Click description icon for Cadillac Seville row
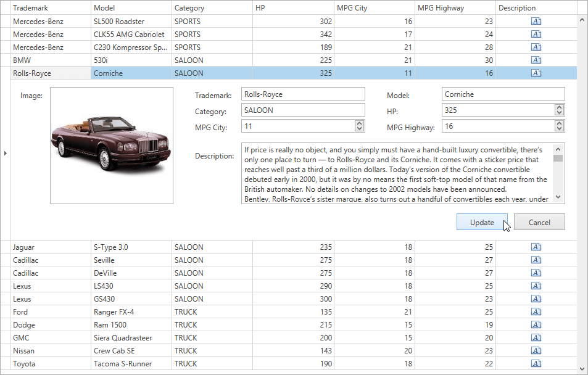Viewport: 588px width, 375px height. (536, 260)
